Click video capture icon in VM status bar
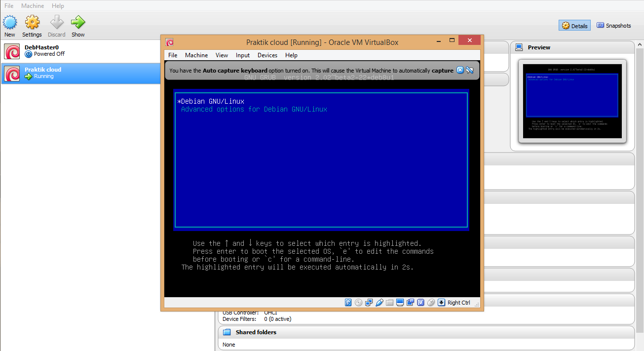The height and width of the screenshot is (351, 644). click(410, 303)
